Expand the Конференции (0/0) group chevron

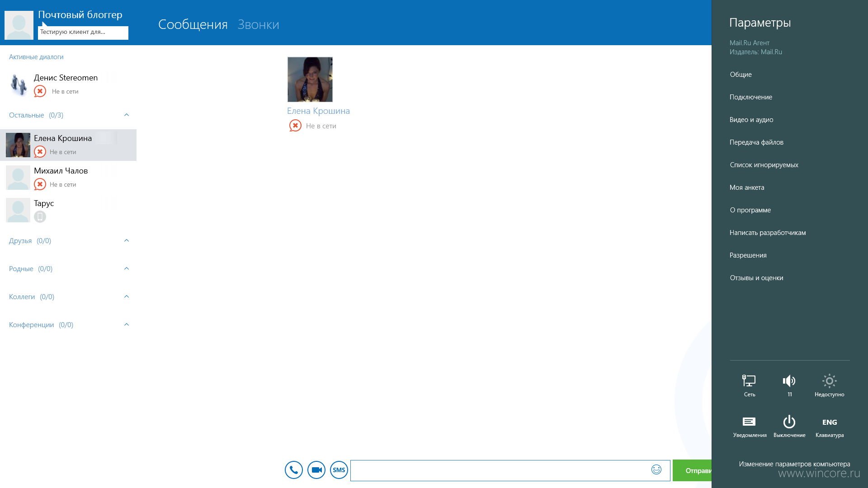(x=127, y=324)
